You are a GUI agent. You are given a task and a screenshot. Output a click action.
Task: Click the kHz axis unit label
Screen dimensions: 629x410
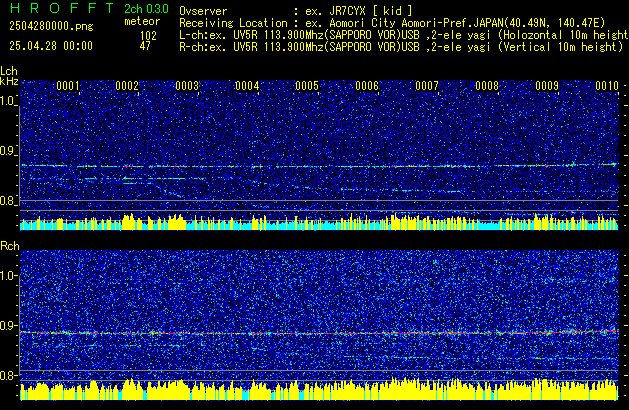[9, 81]
